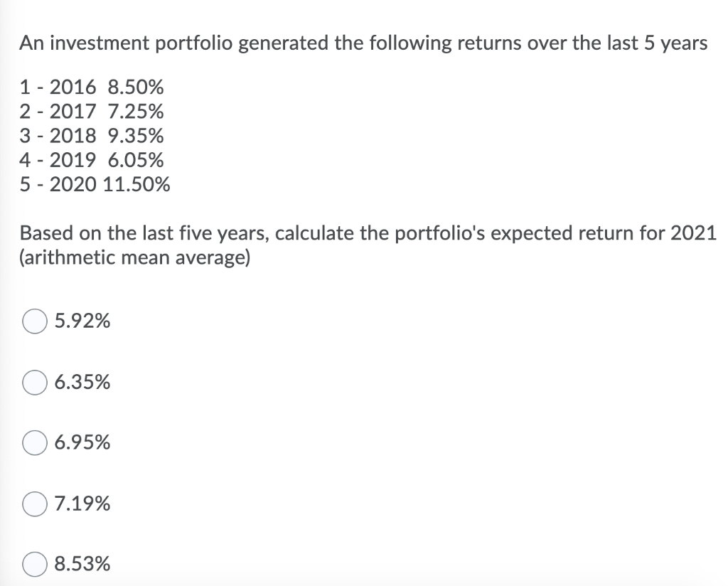Click the 2018 9.35% return line

92,136
